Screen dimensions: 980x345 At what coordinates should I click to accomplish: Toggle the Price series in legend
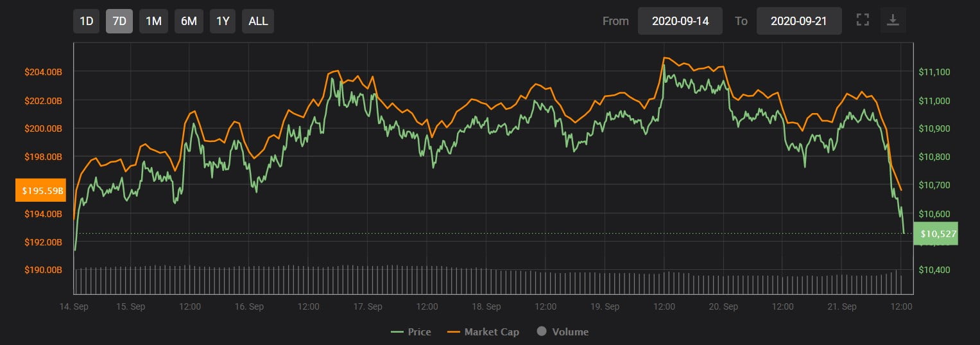(x=419, y=332)
